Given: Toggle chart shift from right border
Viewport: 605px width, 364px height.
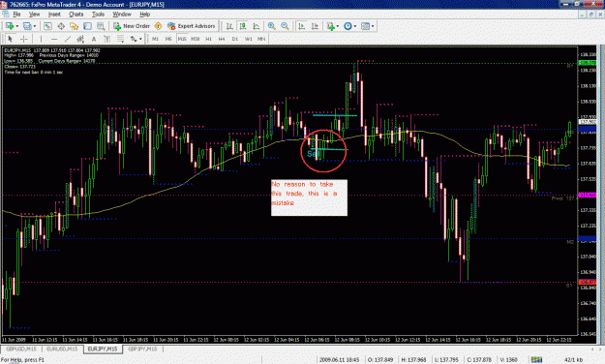Looking at the screenshot, I should 316,26.
